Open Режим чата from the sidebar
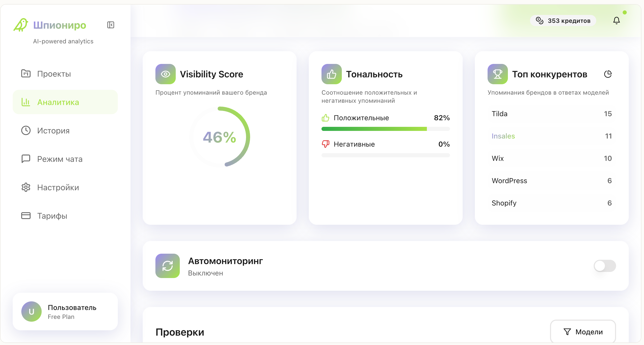 pyautogui.click(x=60, y=159)
